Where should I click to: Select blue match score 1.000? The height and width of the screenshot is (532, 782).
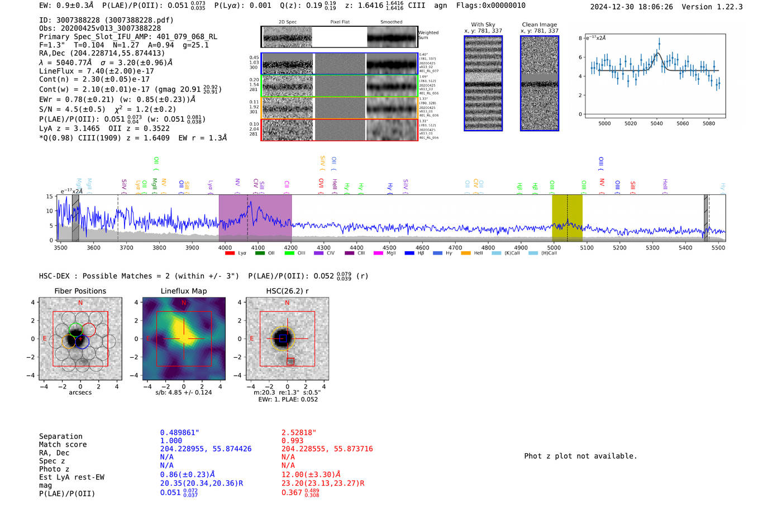pos(171,440)
